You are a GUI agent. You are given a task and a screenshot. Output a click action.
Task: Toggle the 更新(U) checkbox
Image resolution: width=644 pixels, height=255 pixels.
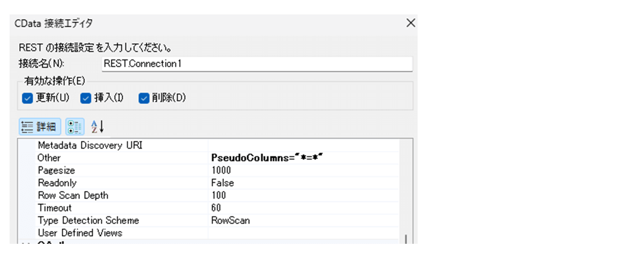(28, 99)
